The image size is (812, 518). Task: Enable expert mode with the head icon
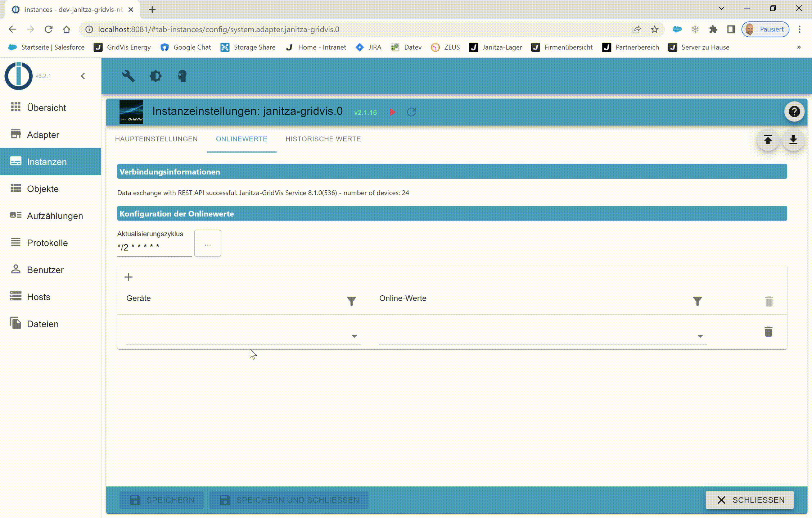point(181,76)
